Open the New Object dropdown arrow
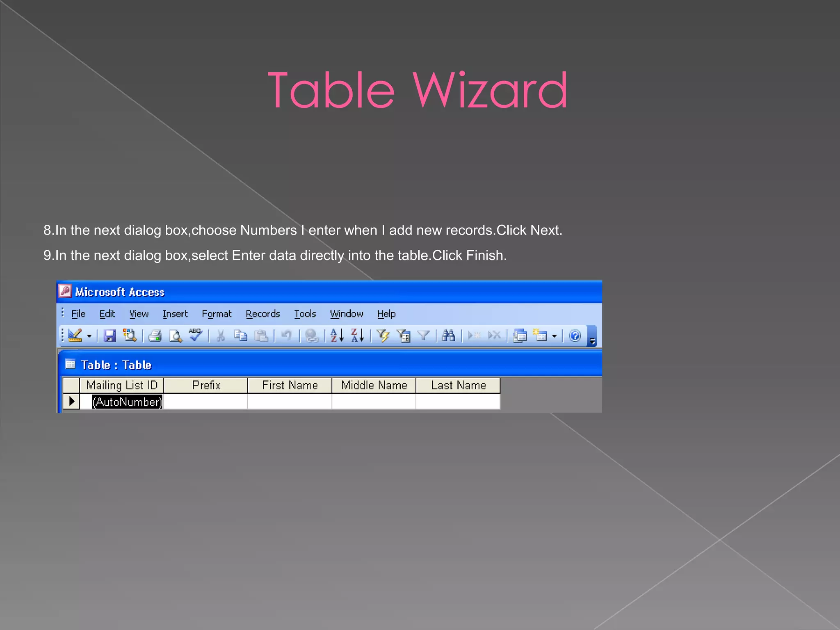 [x=554, y=336]
